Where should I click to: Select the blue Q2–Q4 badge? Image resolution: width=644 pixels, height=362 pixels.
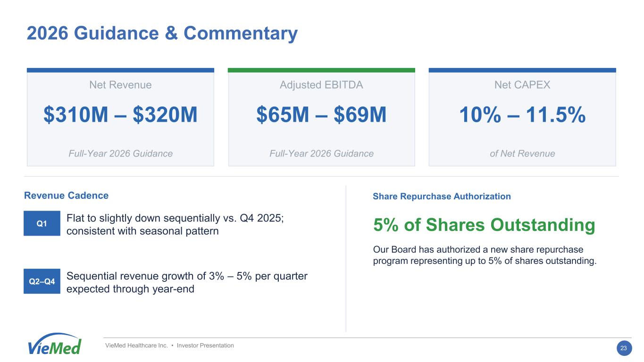(x=42, y=281)
